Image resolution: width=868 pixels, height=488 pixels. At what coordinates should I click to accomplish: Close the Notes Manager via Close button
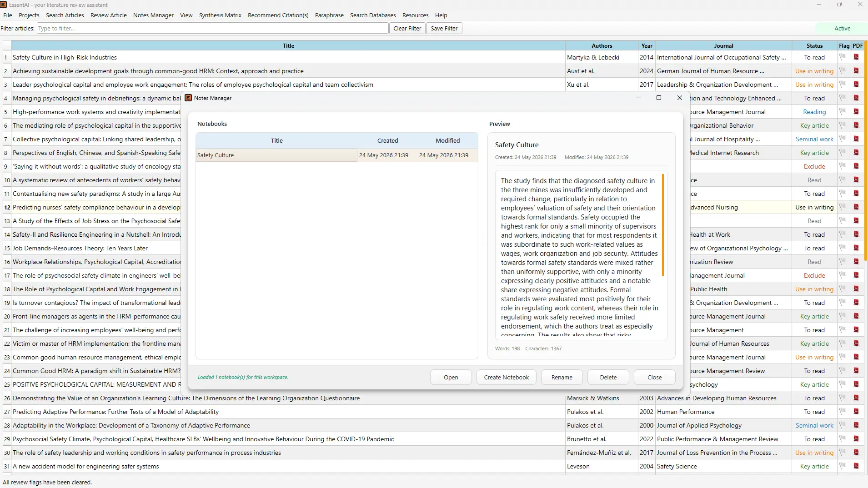pyautogui.click(x=655, y=377)
